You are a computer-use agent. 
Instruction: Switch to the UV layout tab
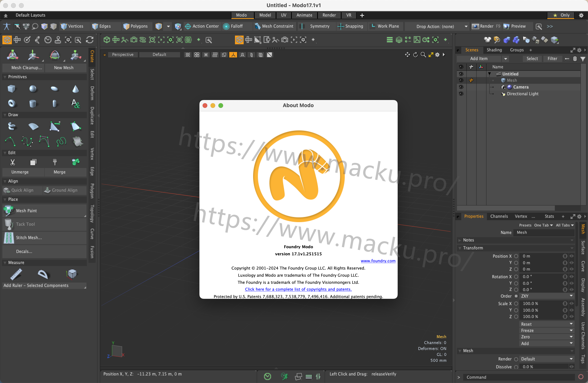click(x=283, y=15)
